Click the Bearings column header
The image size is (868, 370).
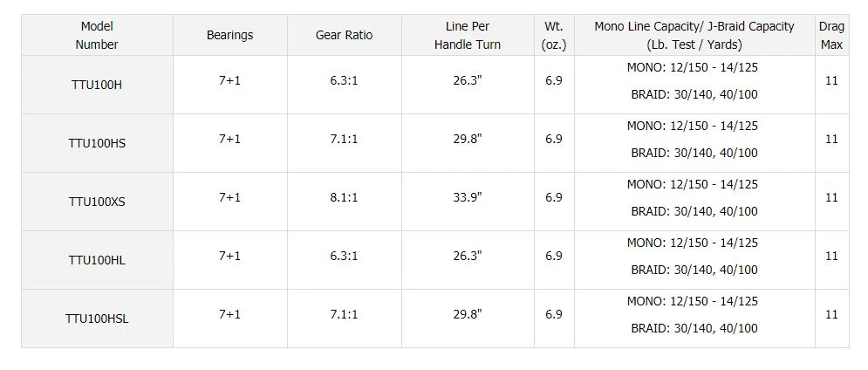coord(229,35)
